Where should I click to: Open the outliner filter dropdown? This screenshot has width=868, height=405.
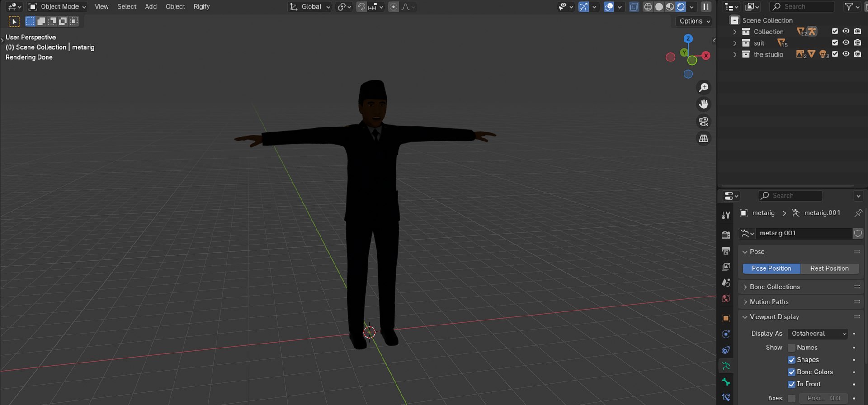click(x=852, y=6)
